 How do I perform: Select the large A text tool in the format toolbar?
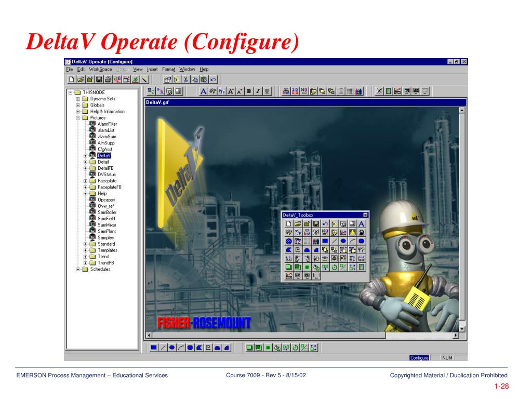[x=203, y=91]
